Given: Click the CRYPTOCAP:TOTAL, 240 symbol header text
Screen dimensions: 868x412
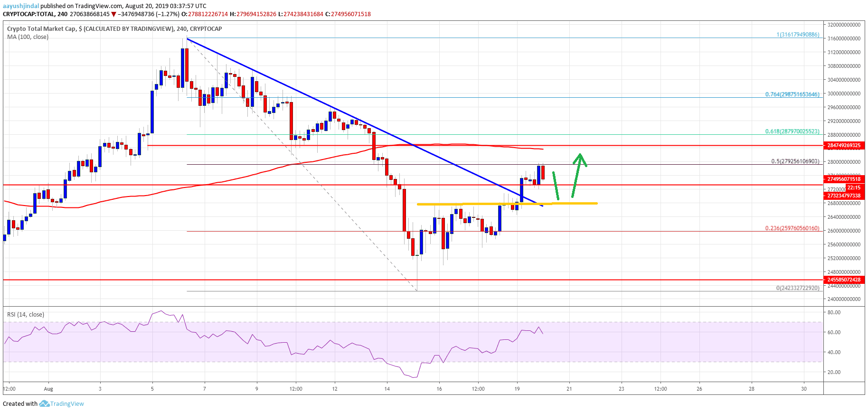Looking at the screenshot, I should [35, 14].
